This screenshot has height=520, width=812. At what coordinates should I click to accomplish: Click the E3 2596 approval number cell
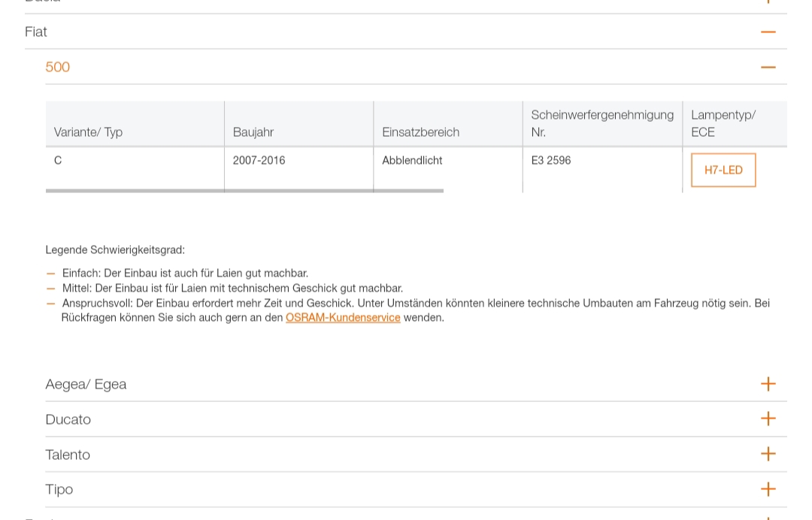coord(551,160)
